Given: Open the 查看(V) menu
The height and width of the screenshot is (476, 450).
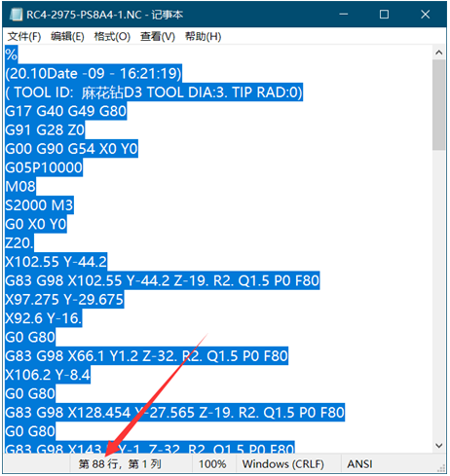Looking at the screenshot, I should pos(158,37).
